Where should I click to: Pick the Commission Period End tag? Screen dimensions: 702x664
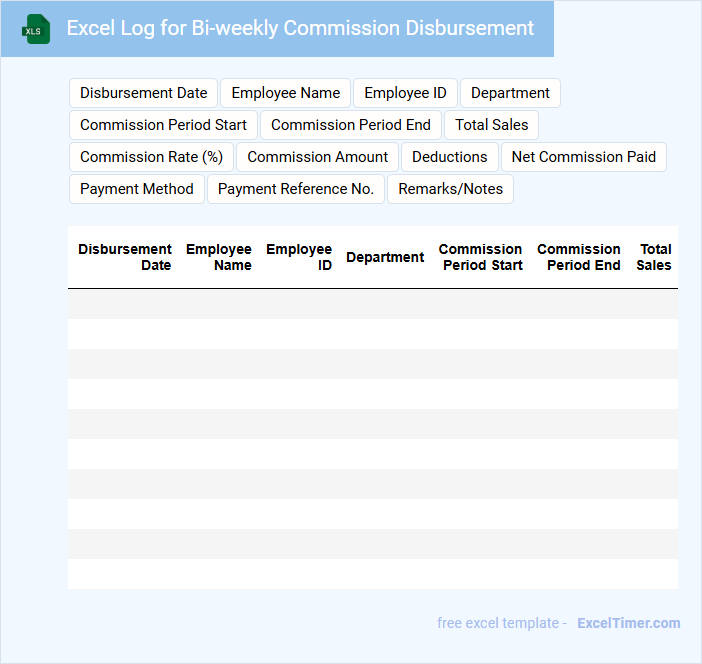point(350,125)
